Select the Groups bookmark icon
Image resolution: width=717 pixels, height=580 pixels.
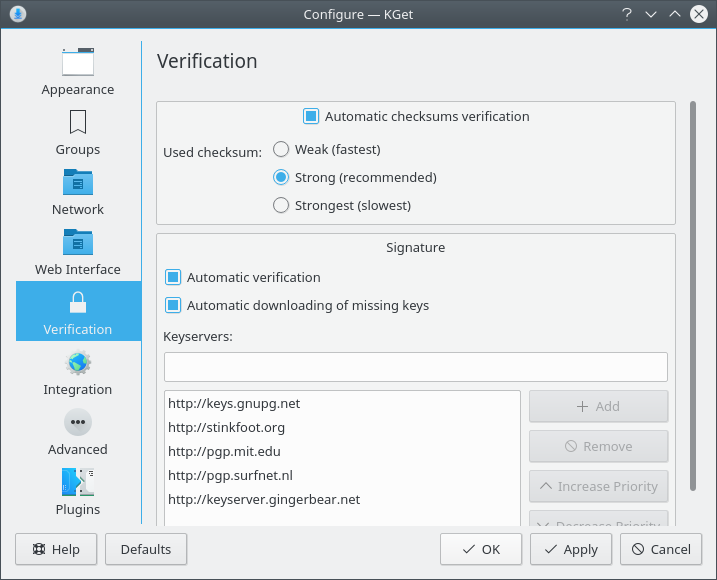pyautogui.click(x=78, y=122)
